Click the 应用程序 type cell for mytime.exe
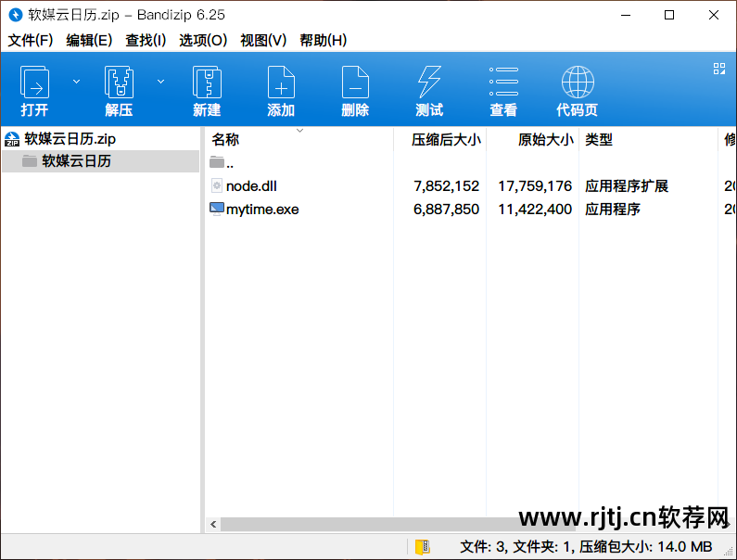Image resolution: width=737 pixels, height=560 pixels. [613, 210]
